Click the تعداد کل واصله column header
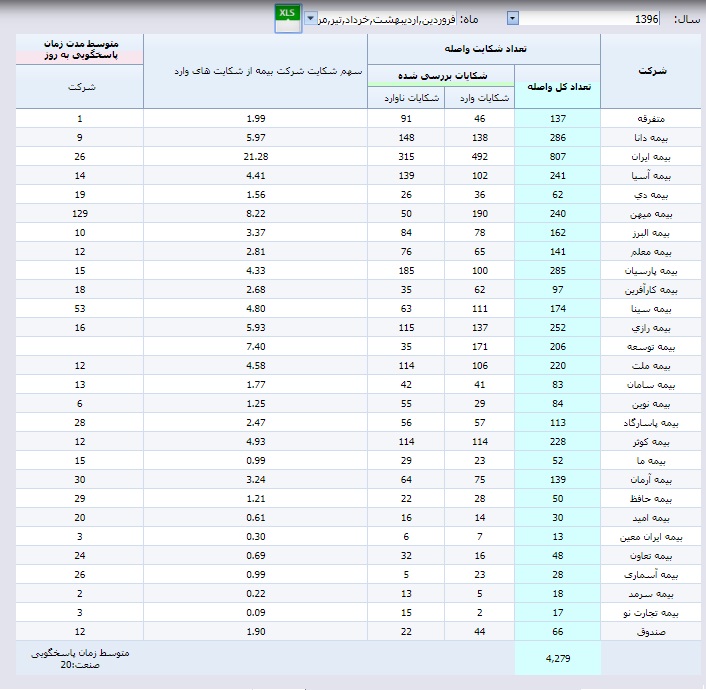 click(x=558, y=86)
